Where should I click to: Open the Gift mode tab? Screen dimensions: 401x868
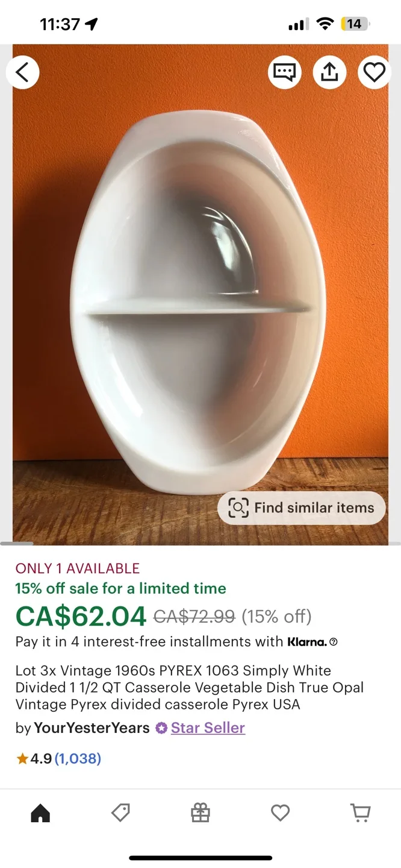[200, 813]
